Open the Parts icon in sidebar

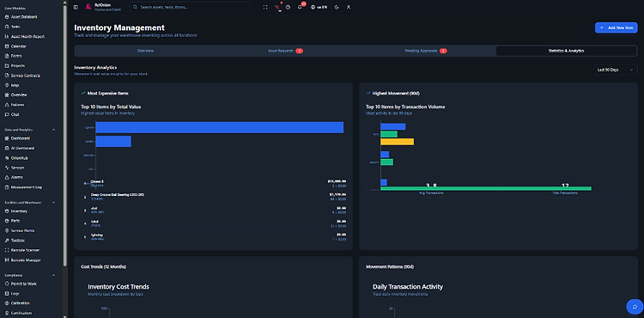pos(7,221)
